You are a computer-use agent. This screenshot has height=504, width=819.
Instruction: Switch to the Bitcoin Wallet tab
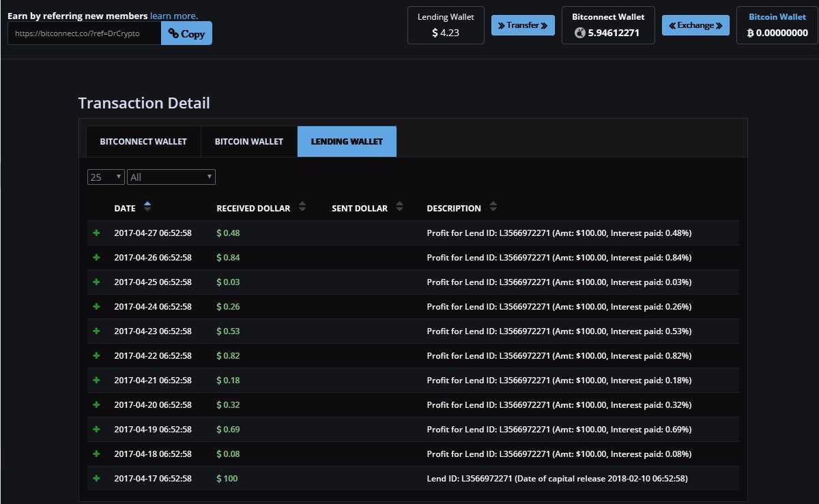click(249, 142)
